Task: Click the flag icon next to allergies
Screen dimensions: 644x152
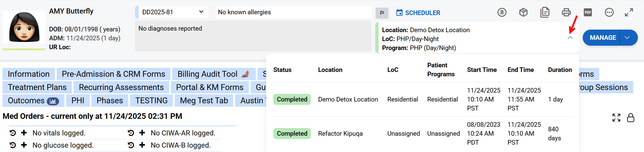Action: coord(382,13)
